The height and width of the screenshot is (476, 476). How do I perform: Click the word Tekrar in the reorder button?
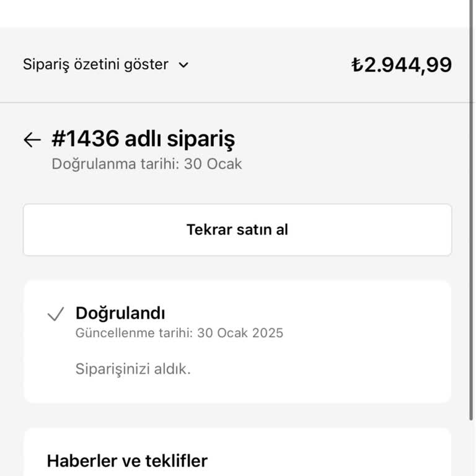click(x=209, y=230)
